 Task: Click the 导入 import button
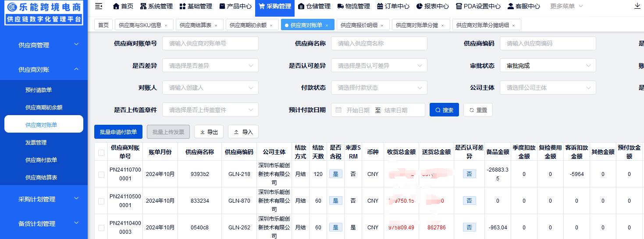pyautogui.click(x=243, y=132)
